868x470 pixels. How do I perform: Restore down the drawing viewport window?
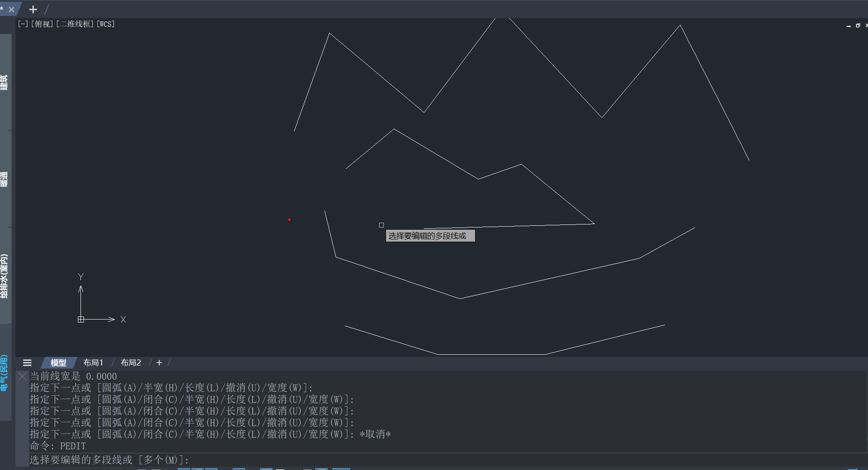coord(858,26)
